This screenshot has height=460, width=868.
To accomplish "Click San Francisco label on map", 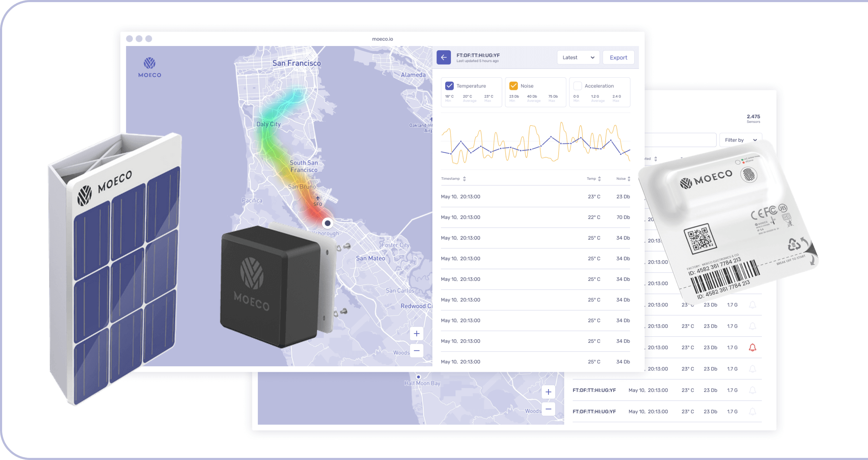I will pyautogui.click(x=297, y=63).
